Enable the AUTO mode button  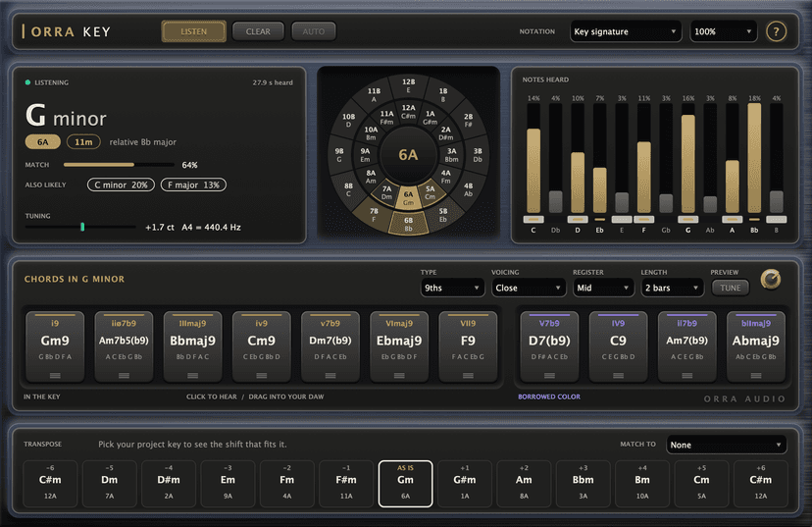pos(313,31)
